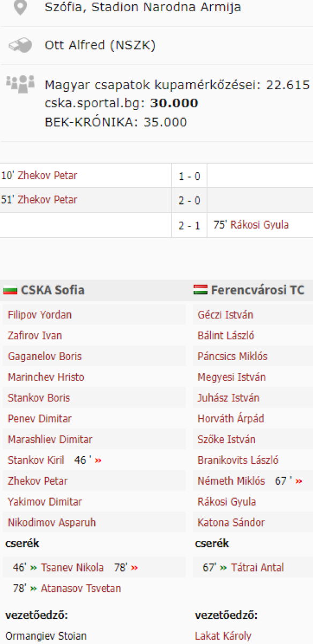Open the 10' goal scorer Zhekov Petar link

[48, 175]
